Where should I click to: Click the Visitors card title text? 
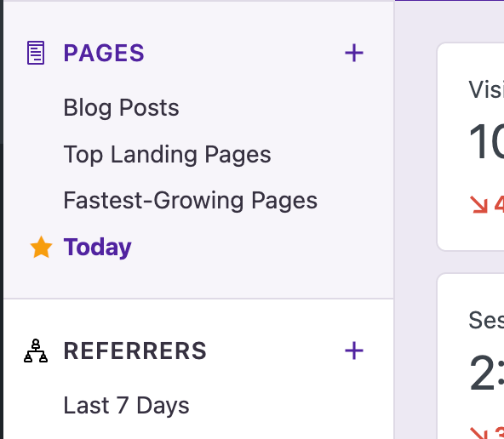point(486,89)
